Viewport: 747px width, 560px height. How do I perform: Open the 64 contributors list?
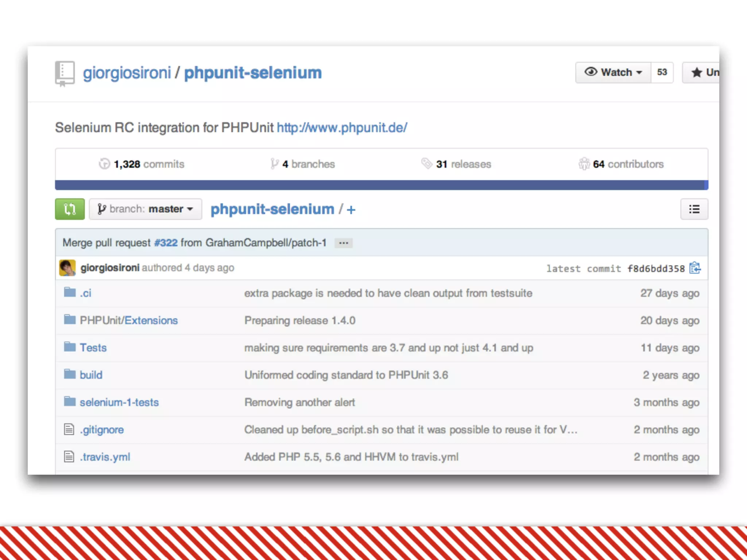point(621,164)
